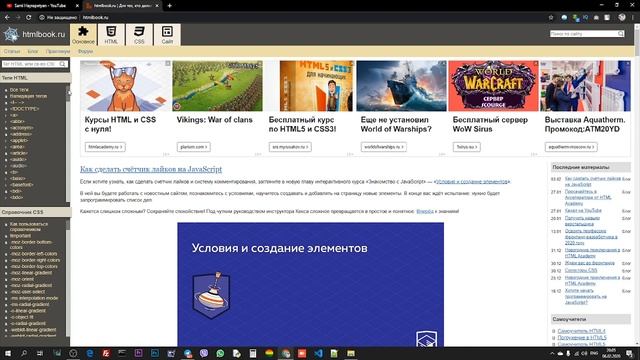Open the taskbar Calculator app
This screenshot has height=360, width=640.
tap(253, 353)
